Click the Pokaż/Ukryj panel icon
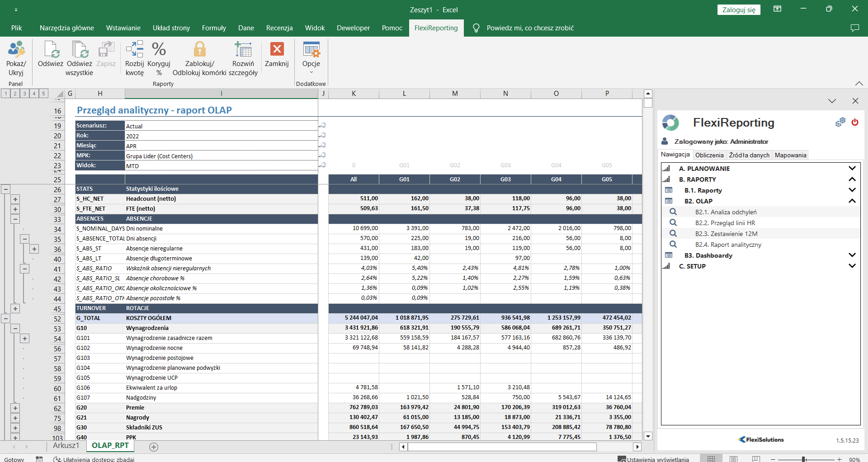This screenshot has width=868, height=462. coord(16,50)
